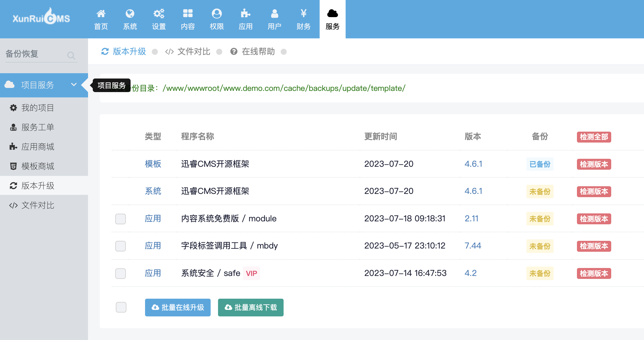The height and width of the screenshot is (340, 644).
Task: Click 未备份 on the mbdy row
Action: (x=540, y=246)
